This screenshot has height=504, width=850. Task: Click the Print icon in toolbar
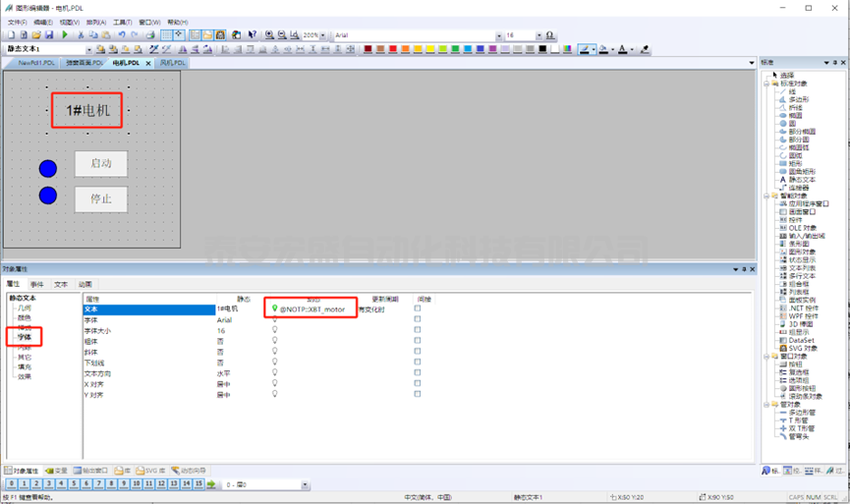click(x=150, y=34)
